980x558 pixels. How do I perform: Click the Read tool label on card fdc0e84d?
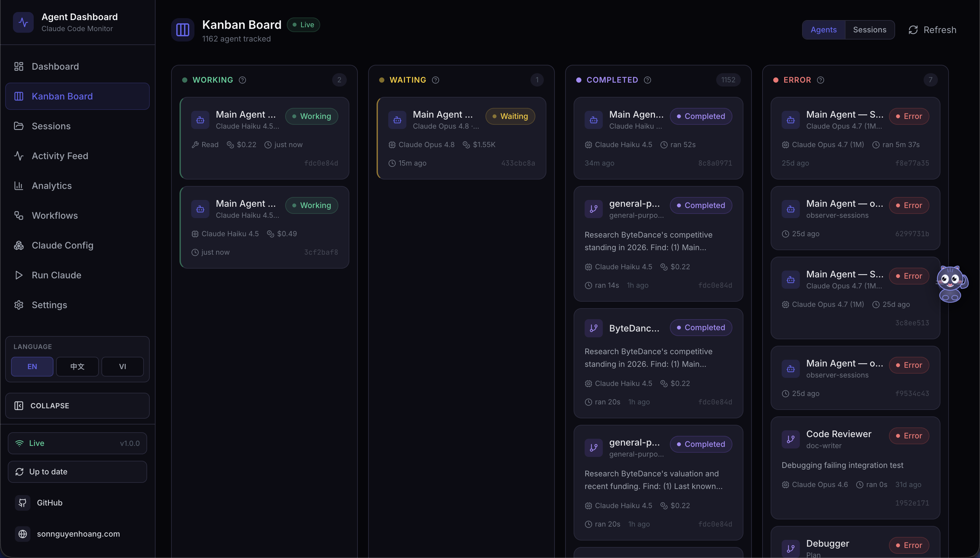coord(205,145)
